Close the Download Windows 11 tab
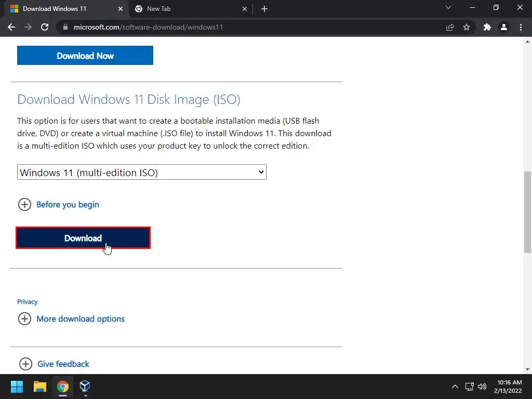This screenshot has width=532, height=399. (x=121, y=9)
